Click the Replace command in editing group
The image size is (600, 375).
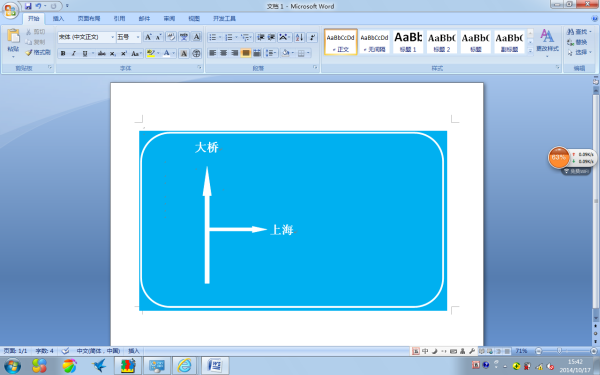[x=577, y=42]
